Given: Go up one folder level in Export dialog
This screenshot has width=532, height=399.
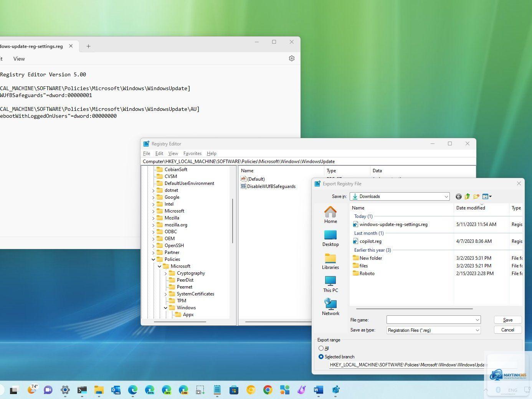Looking at the screenshot, I should tap(467, 196).
